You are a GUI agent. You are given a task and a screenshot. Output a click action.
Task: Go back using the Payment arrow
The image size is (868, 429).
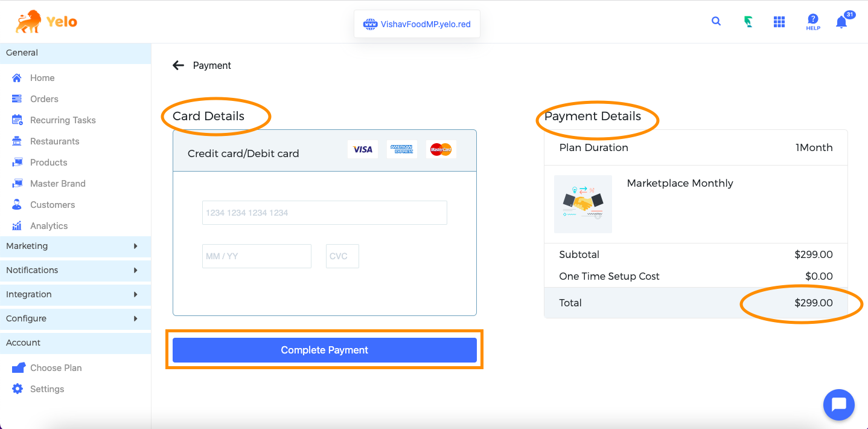[178, 65]
